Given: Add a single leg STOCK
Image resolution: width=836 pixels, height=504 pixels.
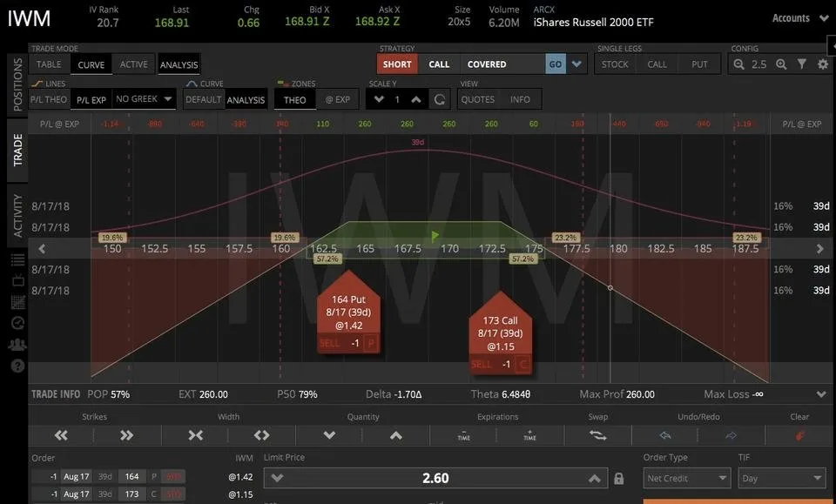Looking at the screenshot, I should click(615, 64).
